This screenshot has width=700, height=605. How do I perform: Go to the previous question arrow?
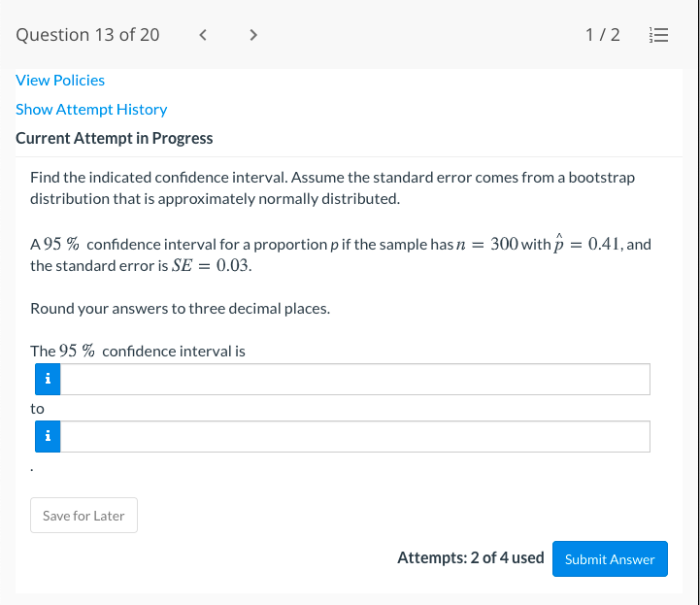tap(203, 35)
